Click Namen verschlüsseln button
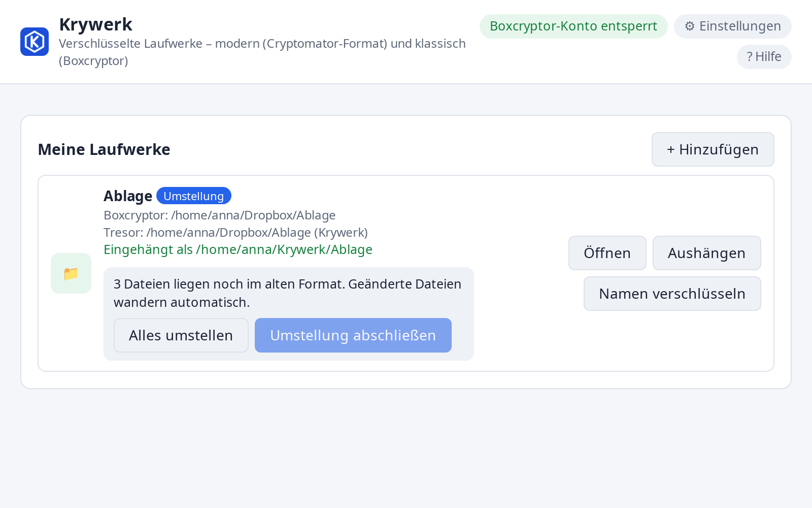Screen dimensions: 812x508 tap(672, 294)
